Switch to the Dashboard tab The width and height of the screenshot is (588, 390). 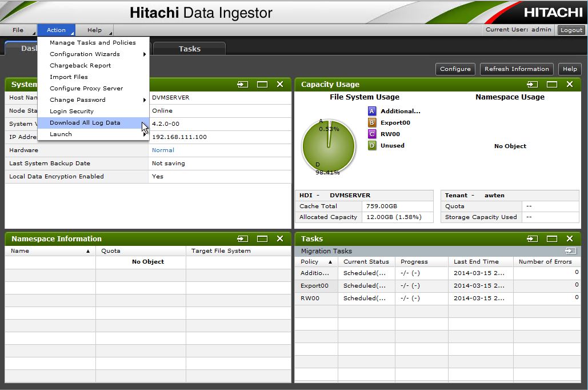coord(21,49)
